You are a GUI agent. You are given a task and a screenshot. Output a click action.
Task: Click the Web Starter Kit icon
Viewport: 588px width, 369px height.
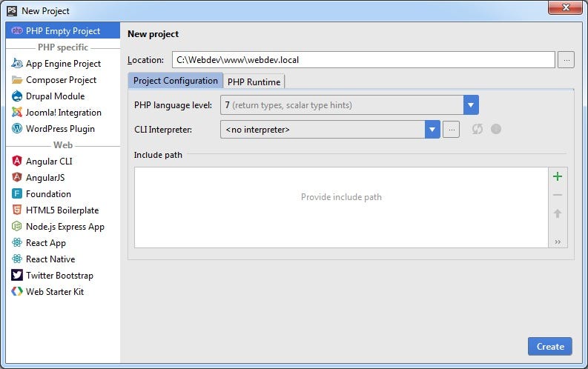tap(17, 291)
